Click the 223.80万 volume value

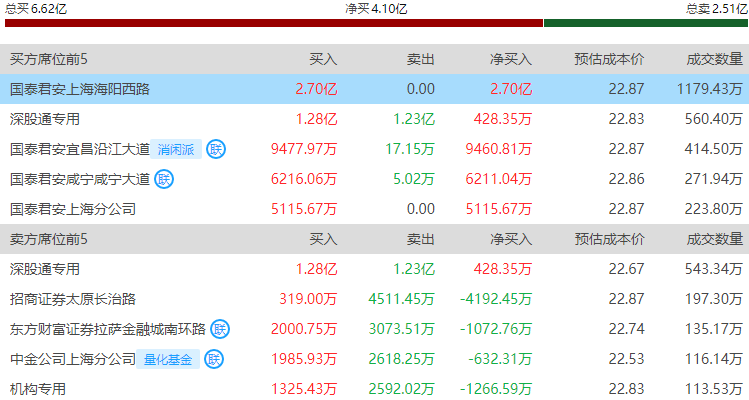point(714,209)
